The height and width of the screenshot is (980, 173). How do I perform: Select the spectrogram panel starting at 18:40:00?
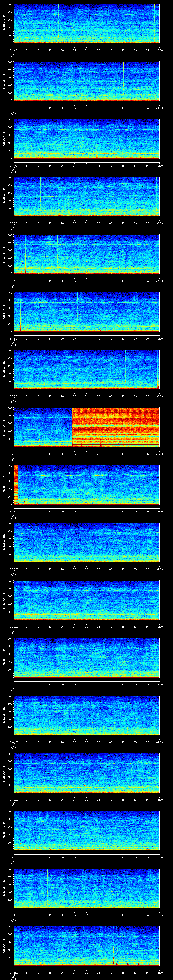86,657
